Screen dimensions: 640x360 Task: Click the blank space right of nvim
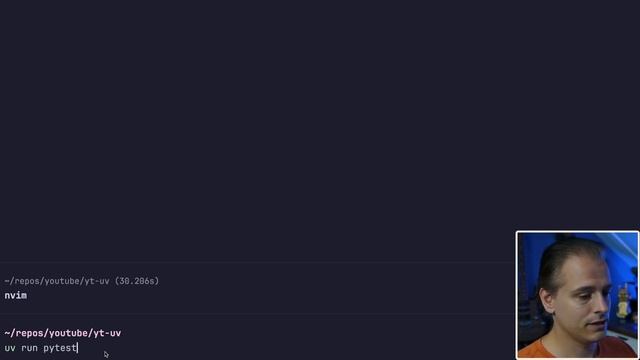pyautogui.click(x=269, y=296)
